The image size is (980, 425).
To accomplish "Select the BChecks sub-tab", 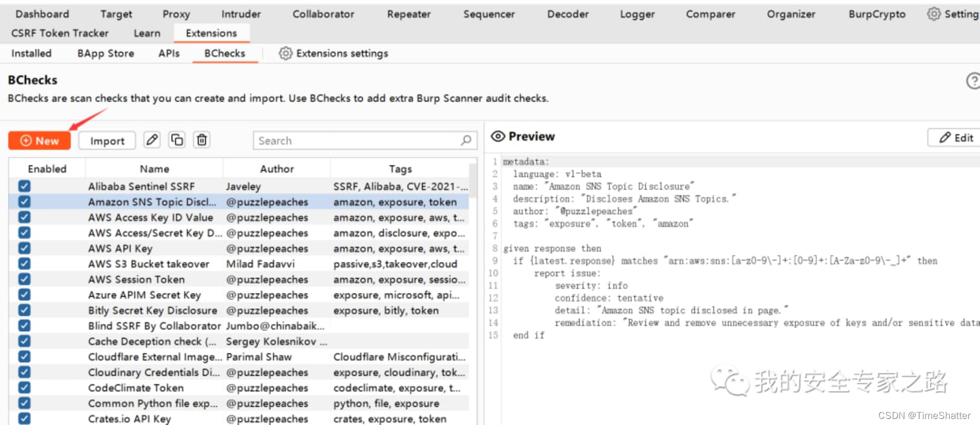I will point(224,53).
